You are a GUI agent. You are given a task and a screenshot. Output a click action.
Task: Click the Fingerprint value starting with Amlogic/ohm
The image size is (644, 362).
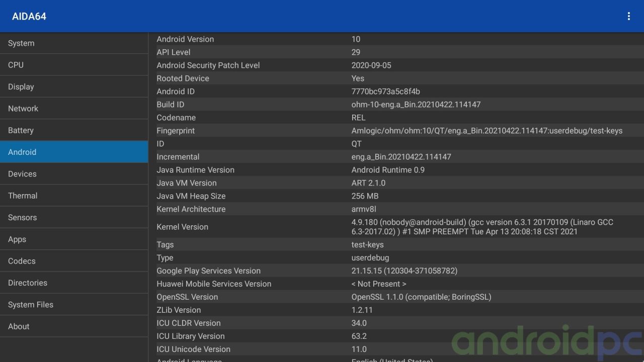[487, 131]
